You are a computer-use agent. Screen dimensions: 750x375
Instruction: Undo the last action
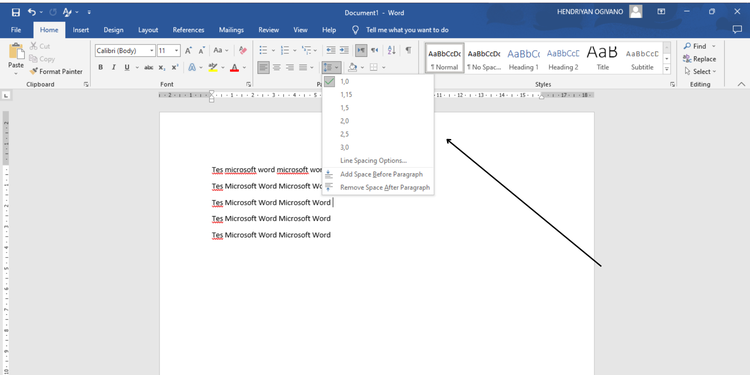(x=32, y=12)
